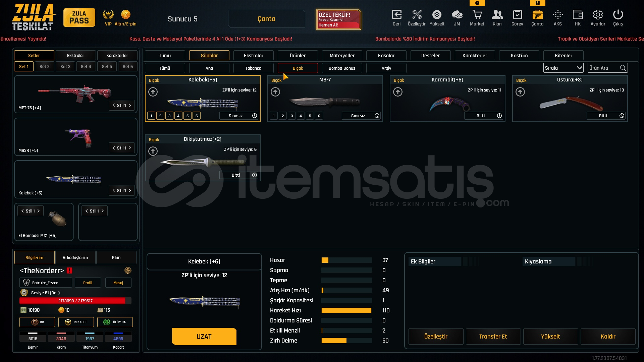The width and height of the screenshot is (644, 362).
Task: Click the upgrade arrow on Dikiştutmaz[+2] card
Action: tap(153, 151)
